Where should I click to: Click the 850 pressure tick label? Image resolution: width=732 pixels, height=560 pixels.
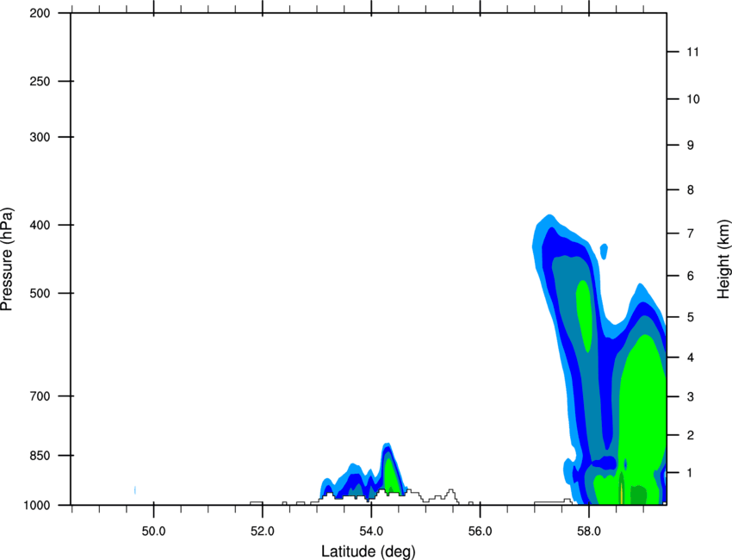point(40,455)
